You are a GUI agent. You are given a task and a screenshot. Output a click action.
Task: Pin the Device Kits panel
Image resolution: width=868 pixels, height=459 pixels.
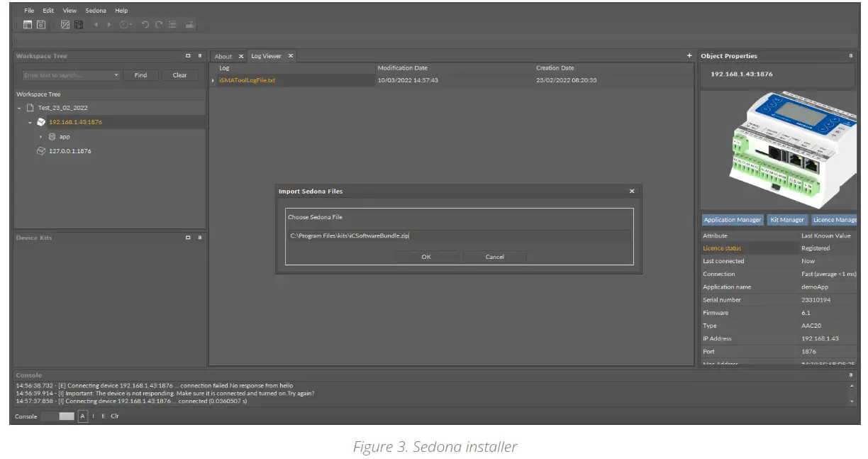coord(200,238)
